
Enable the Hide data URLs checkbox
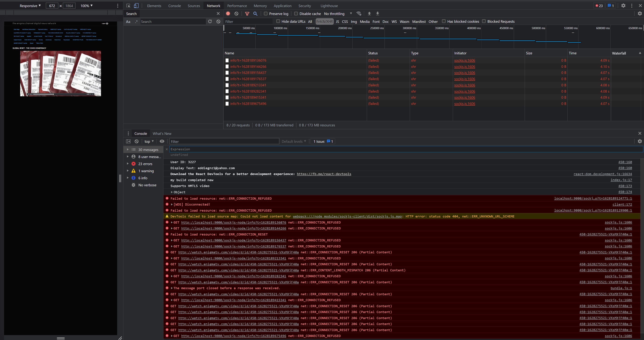point(278,21)
